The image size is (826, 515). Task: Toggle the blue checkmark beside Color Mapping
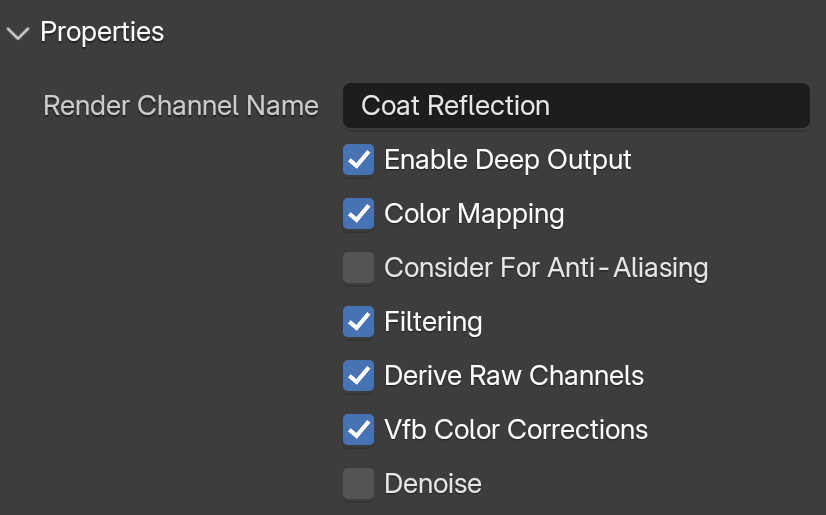tap(358, 213)
